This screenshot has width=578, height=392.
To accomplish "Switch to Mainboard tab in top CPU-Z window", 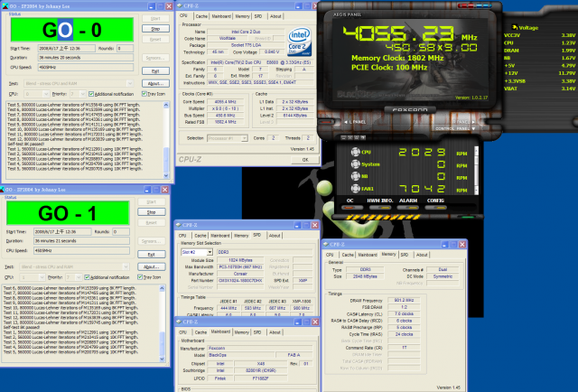I will (221, 16).
